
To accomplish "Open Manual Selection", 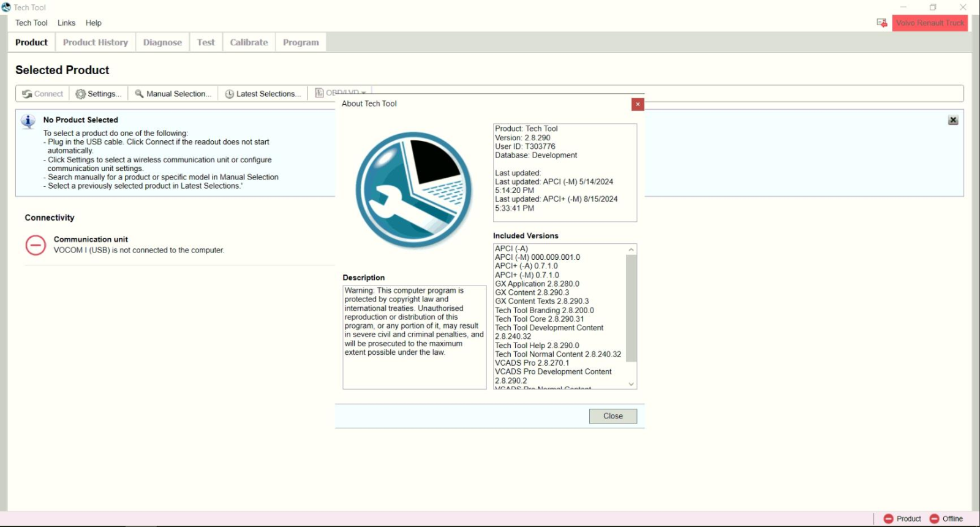I will pyautogui.click(x=173, y=94).
